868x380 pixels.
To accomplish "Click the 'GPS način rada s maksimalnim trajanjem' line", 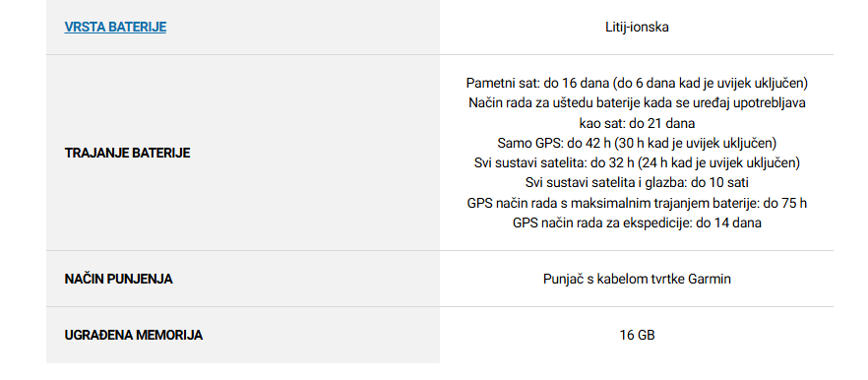I will 637,203.
